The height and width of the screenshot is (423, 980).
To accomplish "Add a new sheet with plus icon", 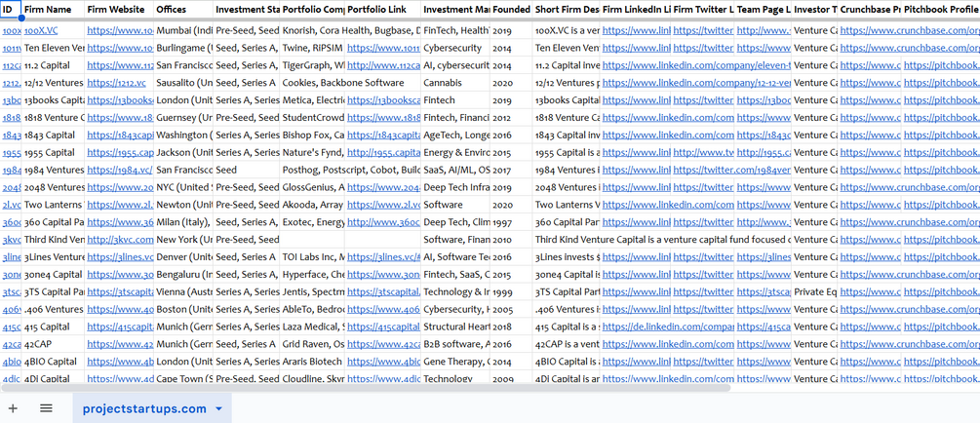I will pos(13,408).
